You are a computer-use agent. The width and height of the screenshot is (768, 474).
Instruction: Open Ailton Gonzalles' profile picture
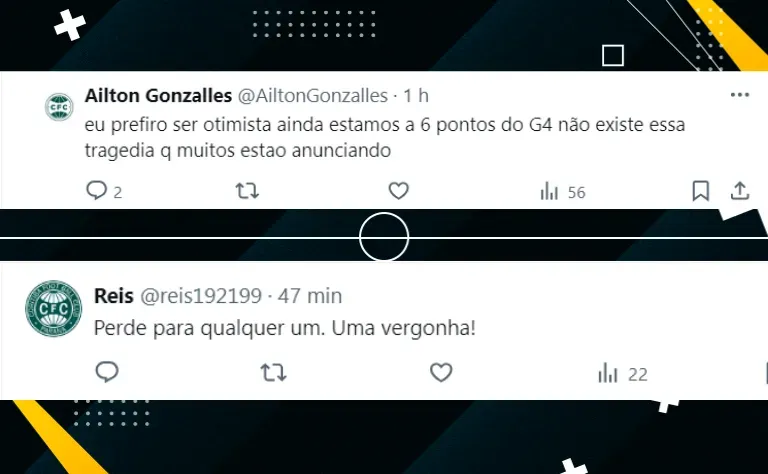point(59,107)
